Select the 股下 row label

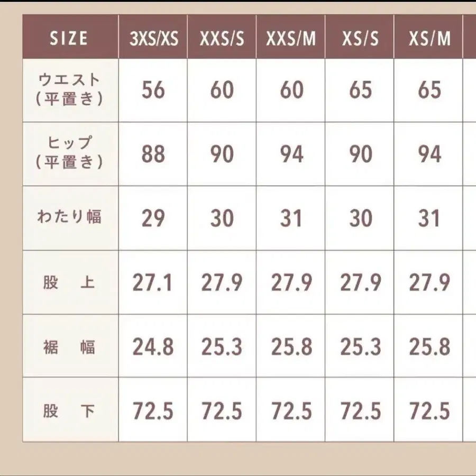point(69,411)
